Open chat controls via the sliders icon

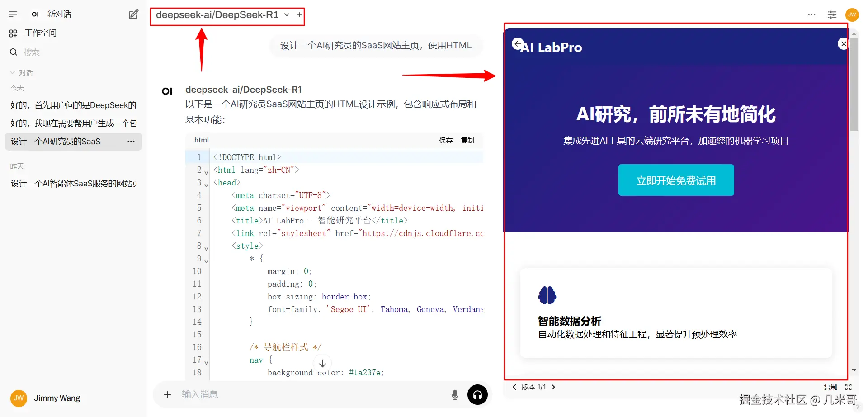pos(832,14)
